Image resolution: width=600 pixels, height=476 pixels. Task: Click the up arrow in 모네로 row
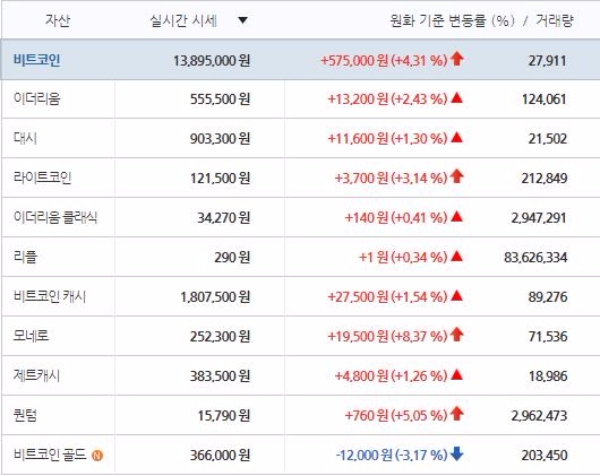point(457,333)
